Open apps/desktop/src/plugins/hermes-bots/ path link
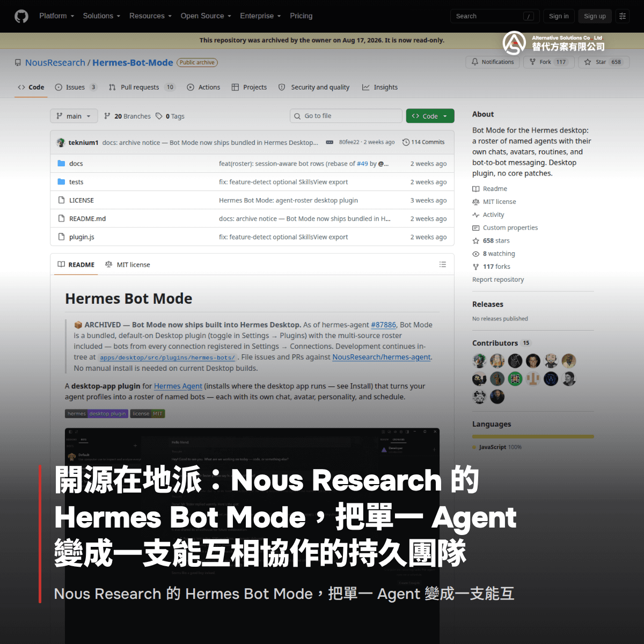The image size is (644, 644). click(x=167, y=357)
